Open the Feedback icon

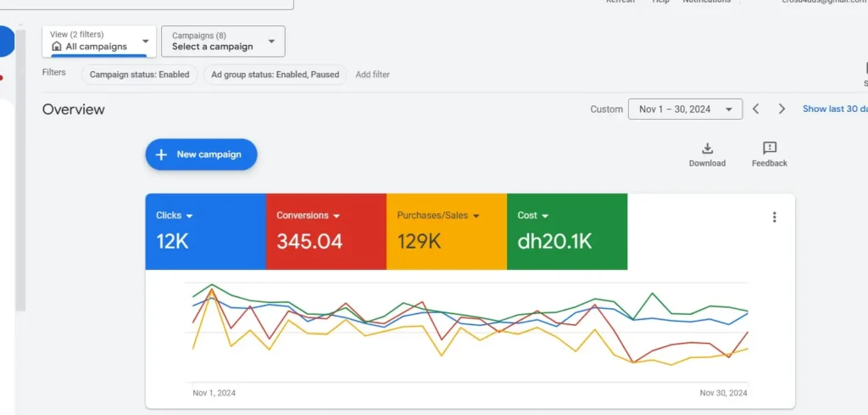769,149
